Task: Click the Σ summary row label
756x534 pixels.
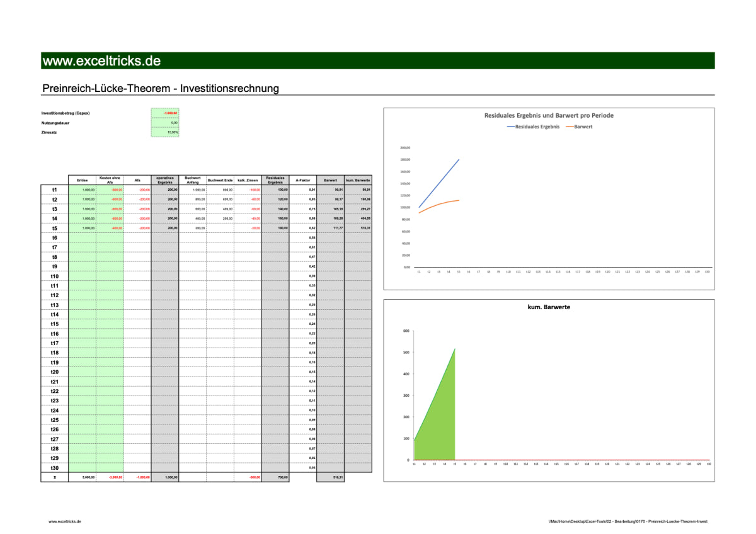Action: (56, 478)
